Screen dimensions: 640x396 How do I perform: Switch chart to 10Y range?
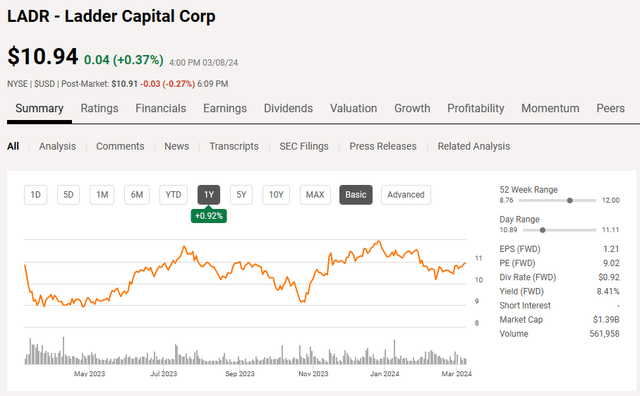click(x=276, y=195)
